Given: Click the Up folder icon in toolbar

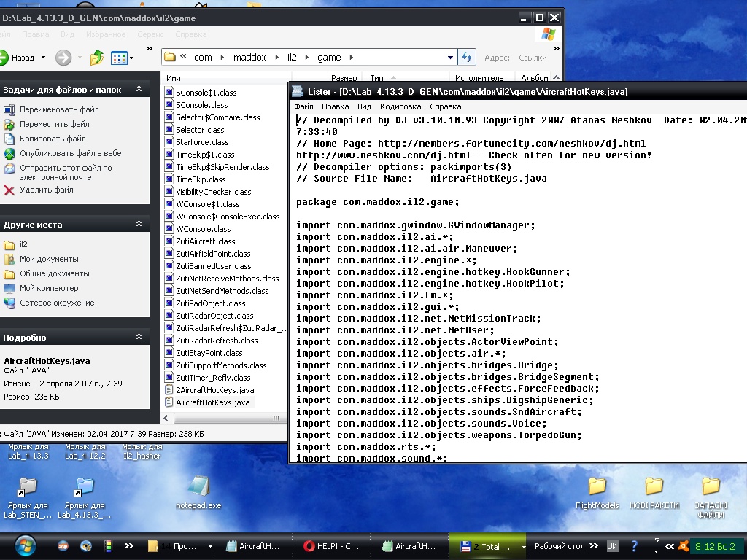Looking at the screenshot, I should (x=96, y=58).
